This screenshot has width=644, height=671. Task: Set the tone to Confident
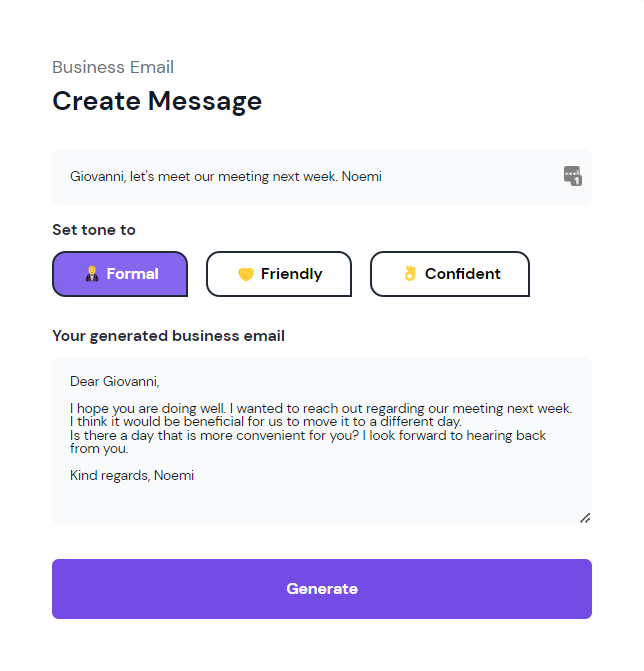pos(450,274)
